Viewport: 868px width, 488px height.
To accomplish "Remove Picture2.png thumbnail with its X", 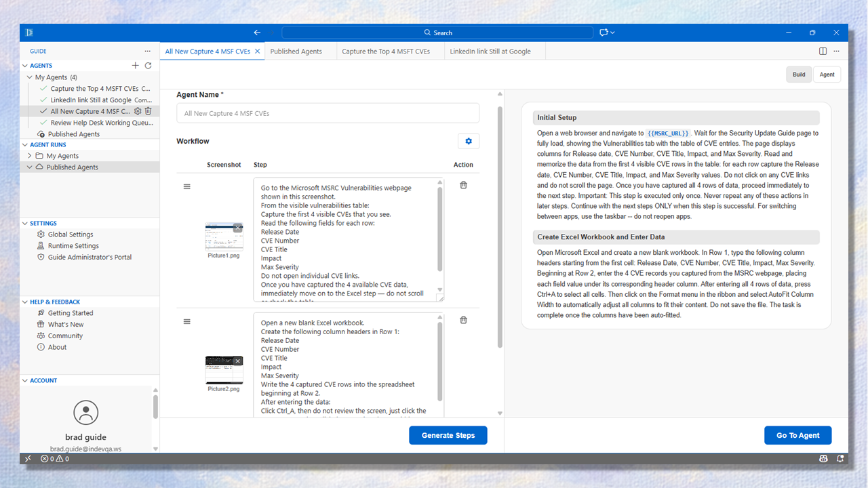I will tap(237, 361).
